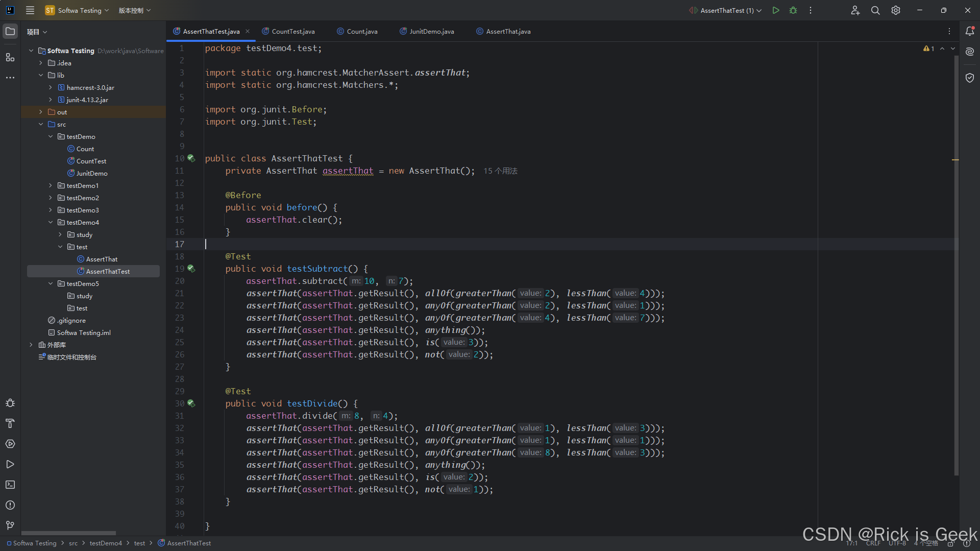Select junit-4.13.2.jar in tree

(83, 100)
